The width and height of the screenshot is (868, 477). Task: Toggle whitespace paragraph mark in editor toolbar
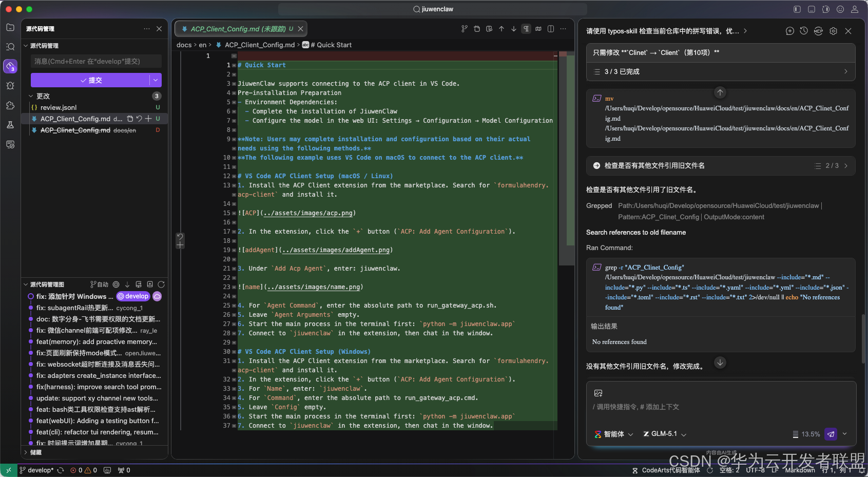point(526,29)
